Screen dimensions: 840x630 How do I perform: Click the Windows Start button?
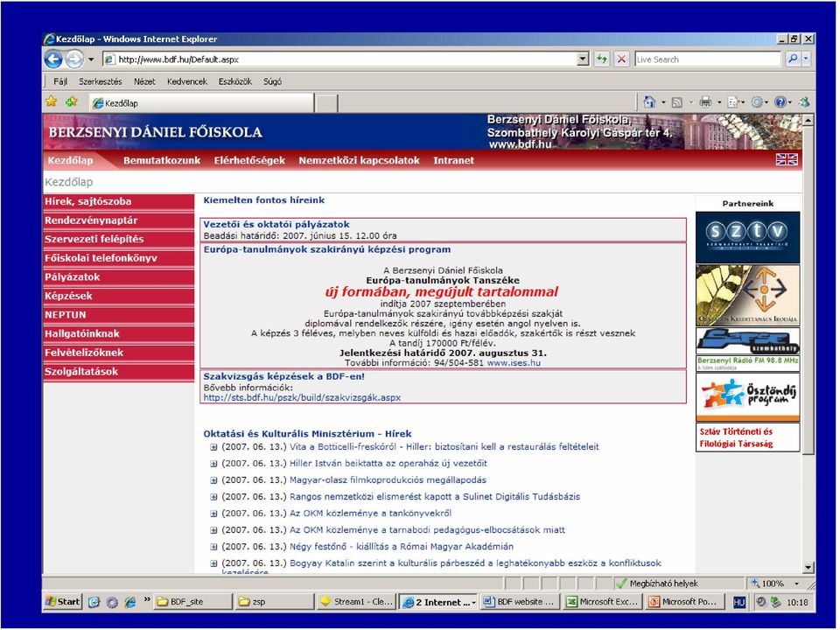click(63, 602)
